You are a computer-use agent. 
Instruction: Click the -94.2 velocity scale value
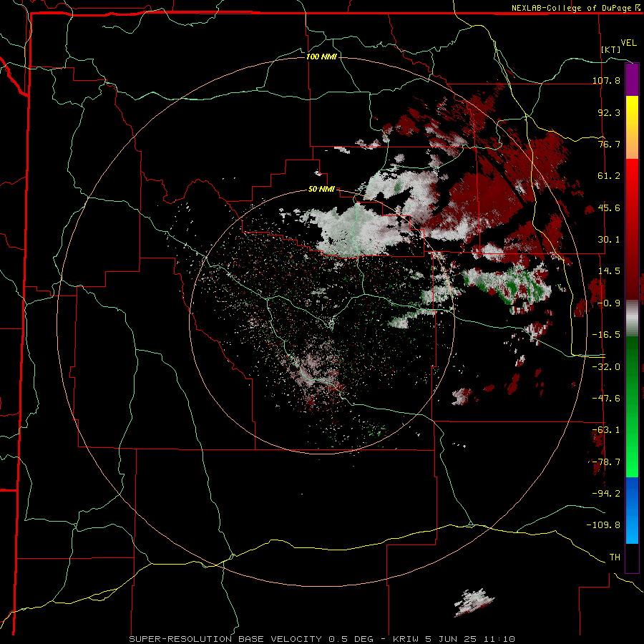coord(606,494)
